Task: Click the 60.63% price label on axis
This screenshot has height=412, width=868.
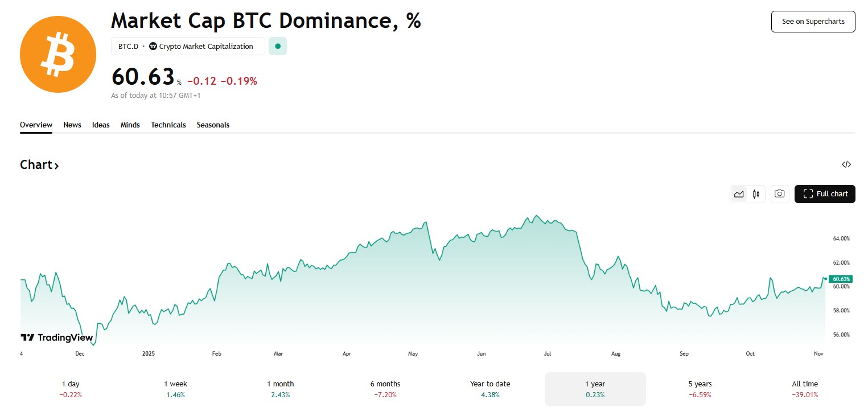Action: [841, 279]
